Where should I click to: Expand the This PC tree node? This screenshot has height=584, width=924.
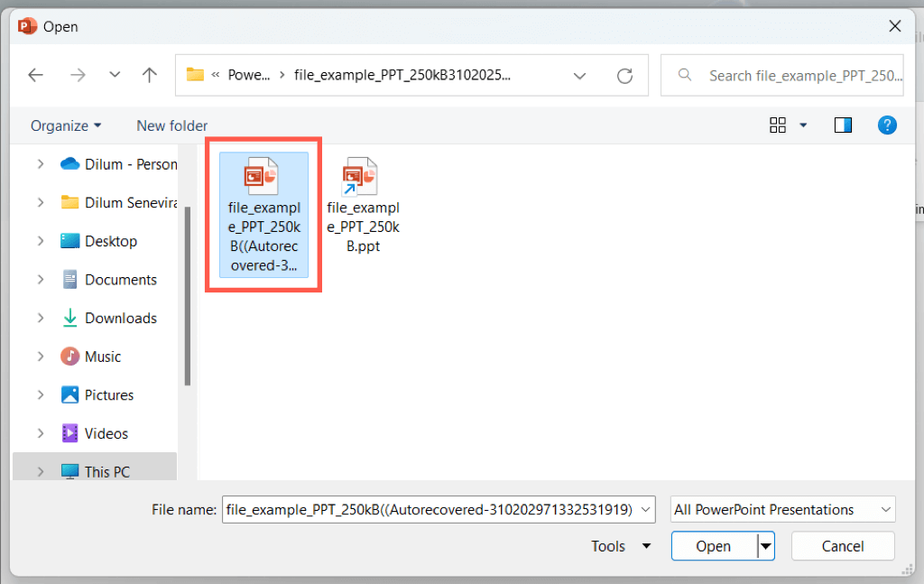(x=41, y=471)
